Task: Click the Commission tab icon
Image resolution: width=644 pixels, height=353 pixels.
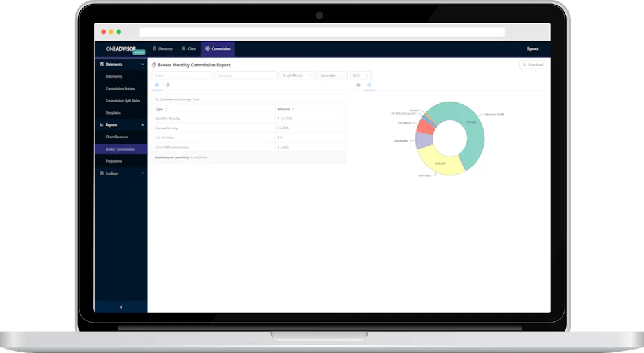Action: pyautogui.click(x=208, y=48)
